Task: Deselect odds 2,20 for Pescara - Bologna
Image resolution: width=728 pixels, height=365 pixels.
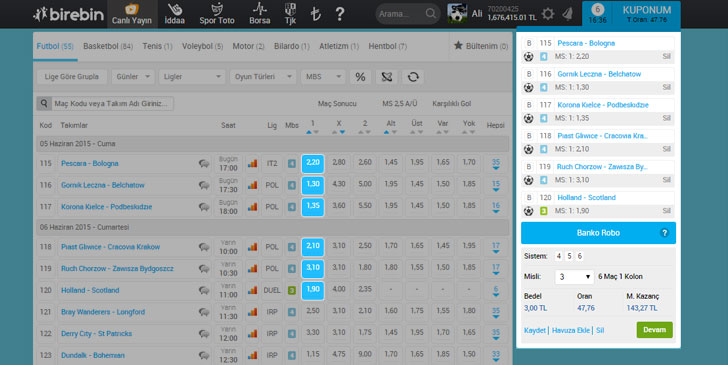Action: coord(313,163)
